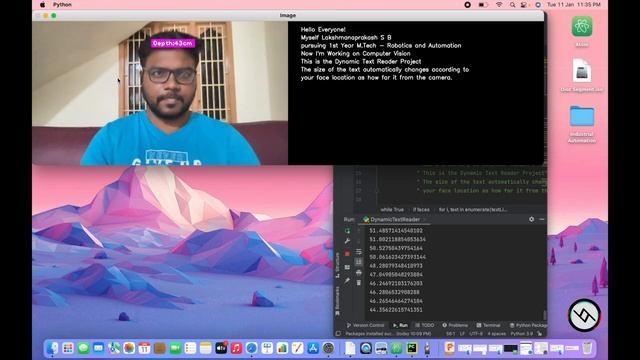Open Calendar from the Dock

pyautogui.click(x=144, y=348)
